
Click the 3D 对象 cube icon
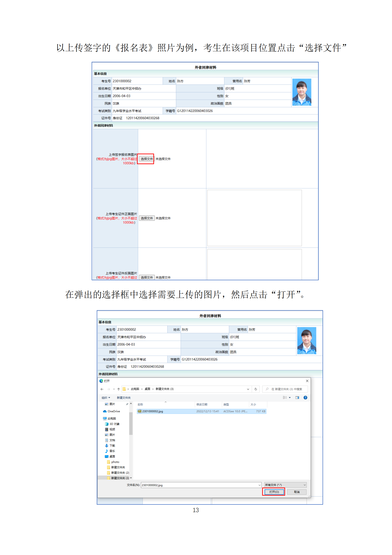[x=106, y=424]
